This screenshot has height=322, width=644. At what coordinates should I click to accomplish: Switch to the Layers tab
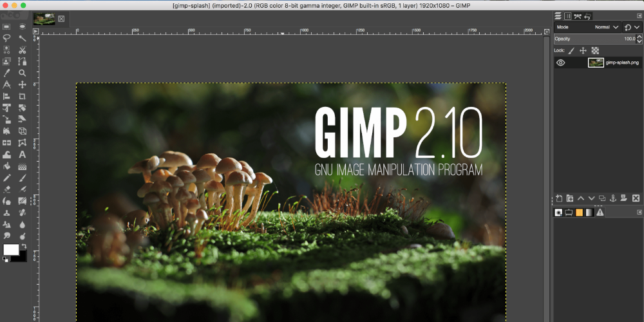558,16
